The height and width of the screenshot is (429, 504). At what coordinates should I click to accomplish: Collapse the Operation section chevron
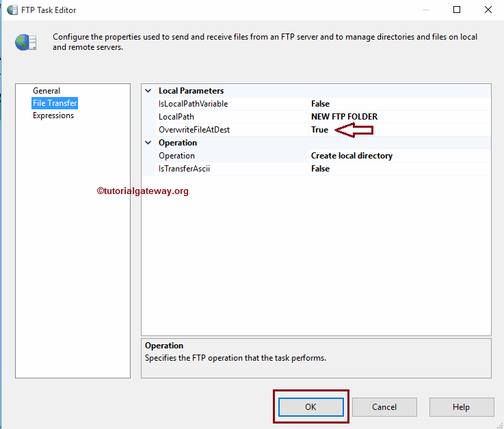pyautogui.click(x=148, y=143)
